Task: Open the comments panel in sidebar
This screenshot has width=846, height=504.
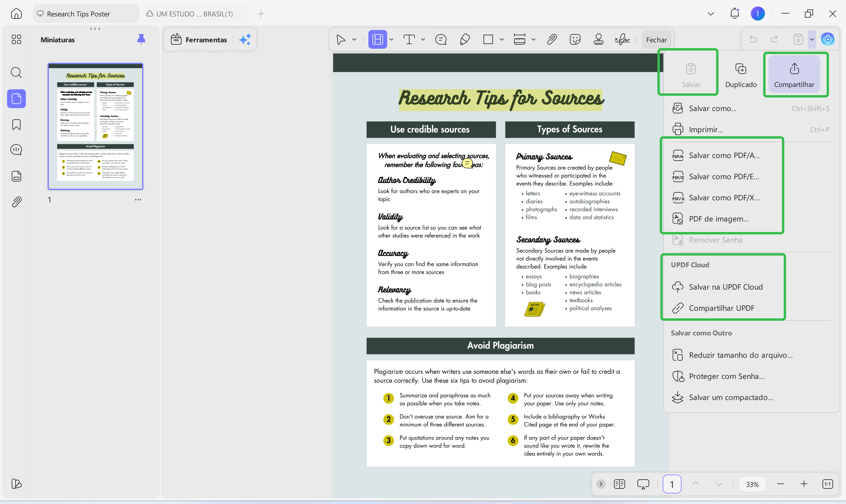Action: click(16, 150)
